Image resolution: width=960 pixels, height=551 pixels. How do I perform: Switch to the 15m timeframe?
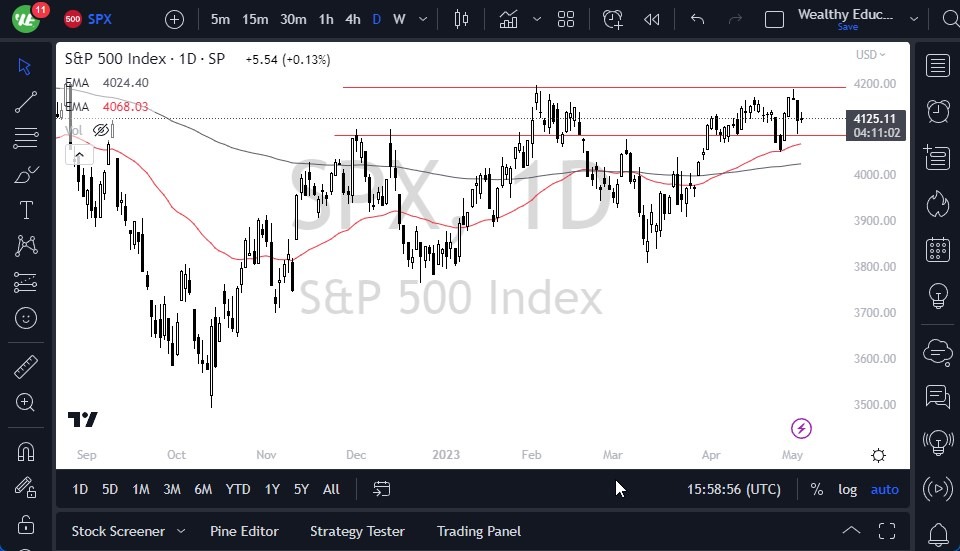[255, 19]
